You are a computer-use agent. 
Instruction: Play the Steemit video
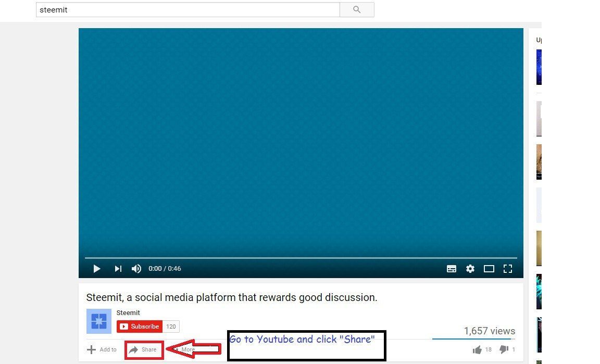tap(97, 269)
